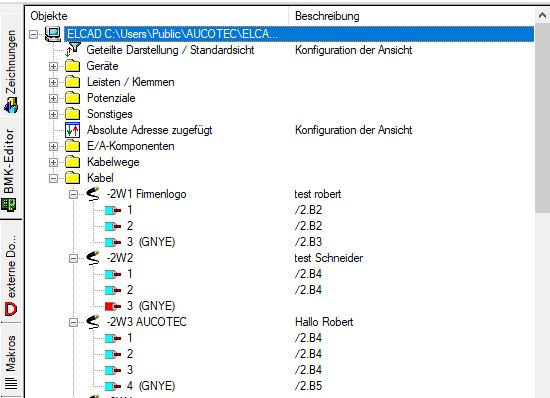550x398 pixels.
Task: Click the BMK-Editor tab icon
Action: (9, 204)
